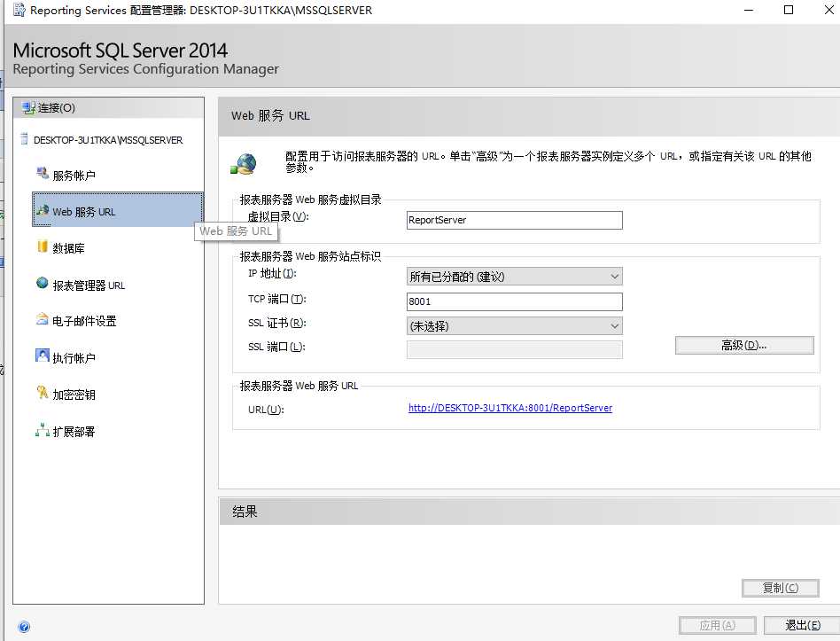Image resolution: width=840 pixels, height=641 pixels.
Task: Click the Web 服务 URL sidebar icon
Action: point(43,211)
